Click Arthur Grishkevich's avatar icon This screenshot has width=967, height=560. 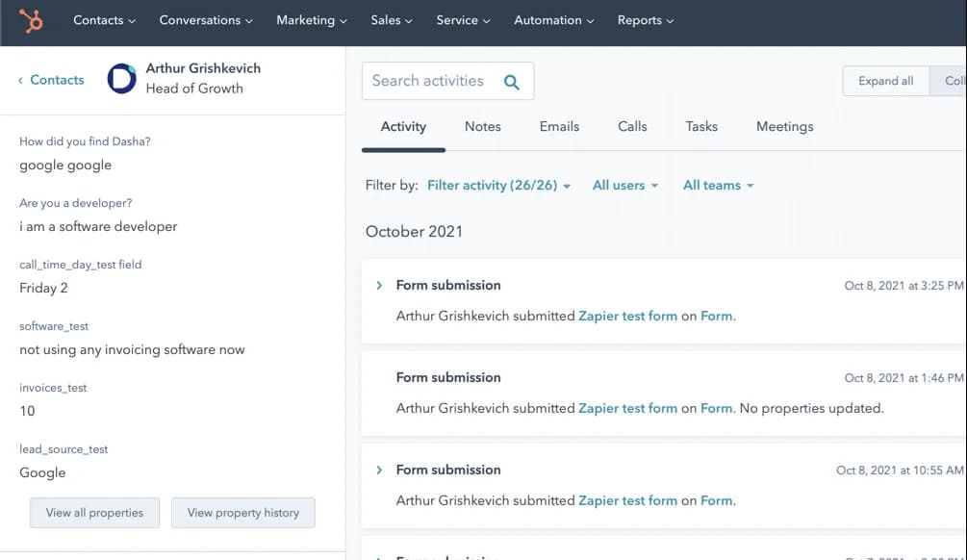click(121, 78)
